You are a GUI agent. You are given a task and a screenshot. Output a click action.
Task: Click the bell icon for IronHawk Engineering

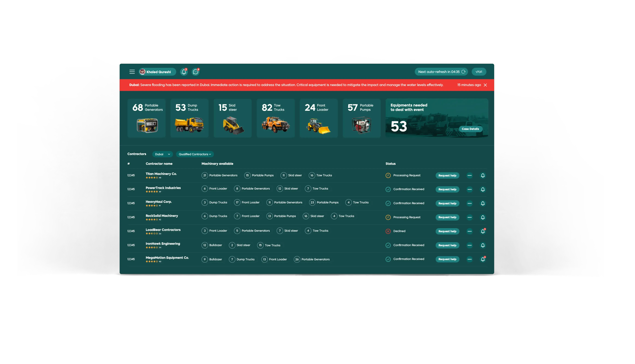(x=483, y=245)
